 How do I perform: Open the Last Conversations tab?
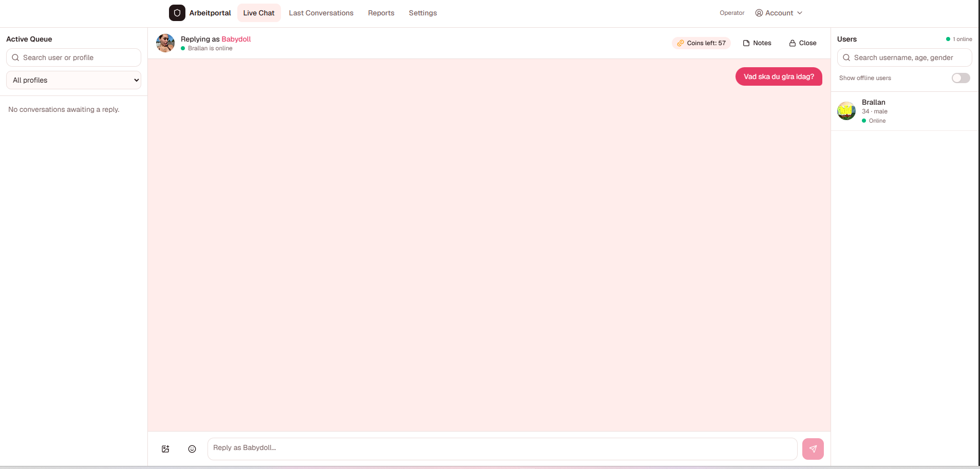coord(321,13)
